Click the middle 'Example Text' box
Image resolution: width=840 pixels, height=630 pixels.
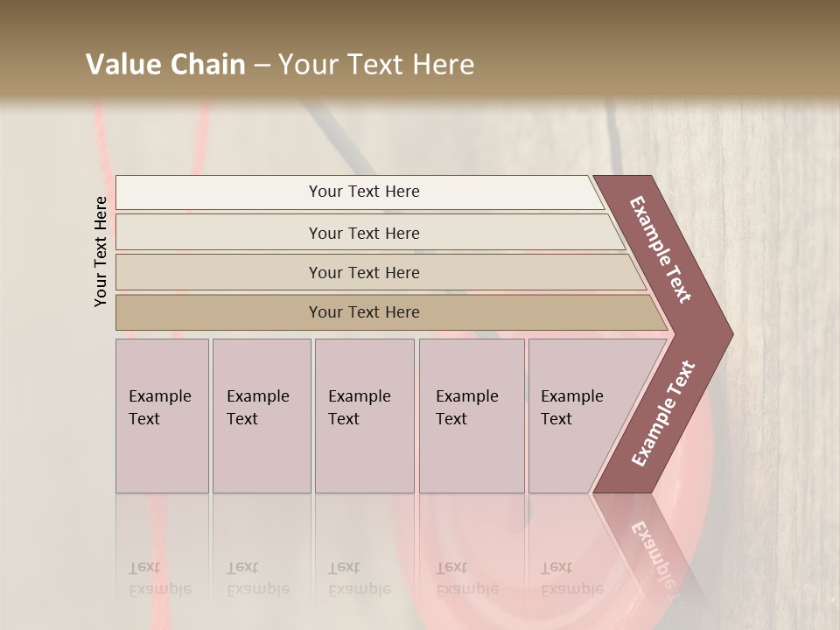click(x=363, y=416)
